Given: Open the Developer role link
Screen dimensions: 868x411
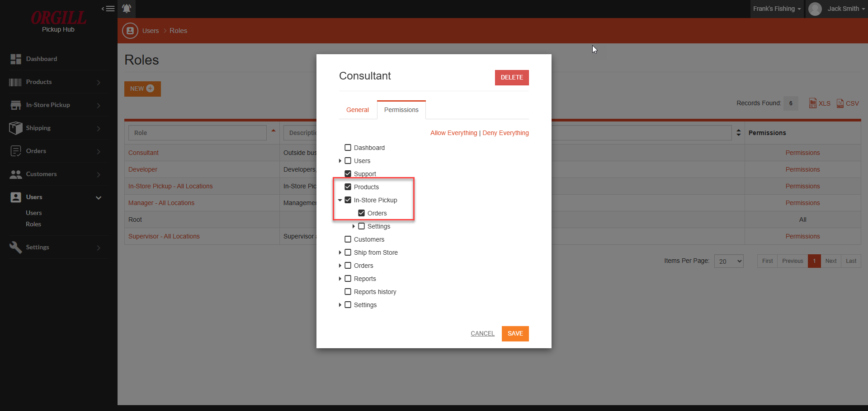Looking at the screenshot, I should pyautogui.click(x=143, y=169).
